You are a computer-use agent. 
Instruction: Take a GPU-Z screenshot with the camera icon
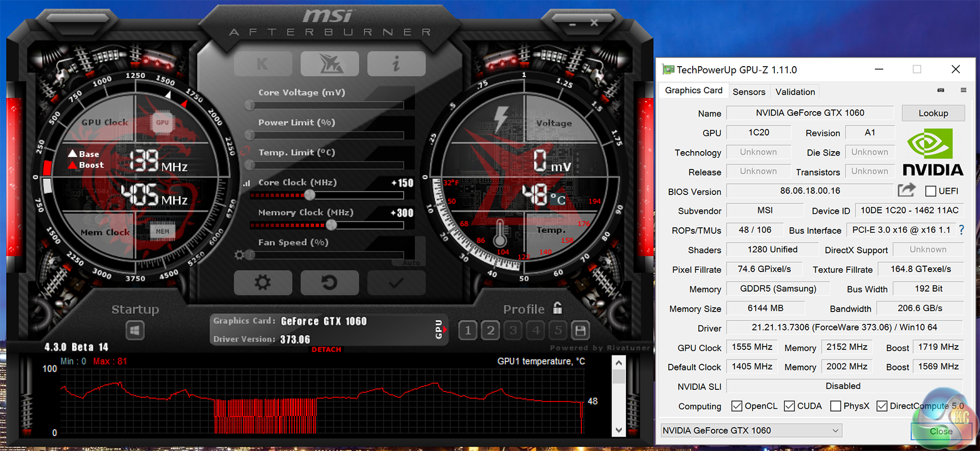tap(941, 90)
